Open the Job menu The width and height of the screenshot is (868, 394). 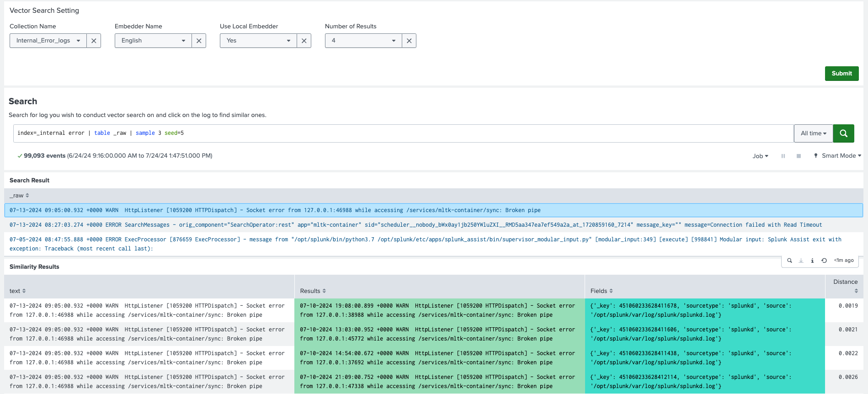click(760, 156)
